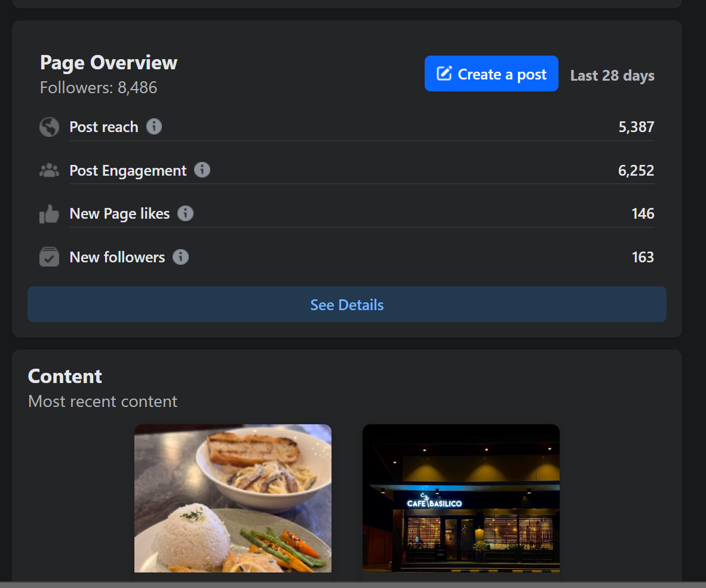
Task: Click the Post Engagement label
Action: click(128, 170)
